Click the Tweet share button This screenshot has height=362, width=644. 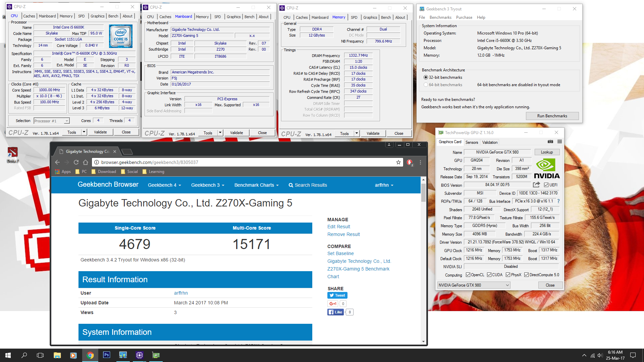click(x=337, y=295)
